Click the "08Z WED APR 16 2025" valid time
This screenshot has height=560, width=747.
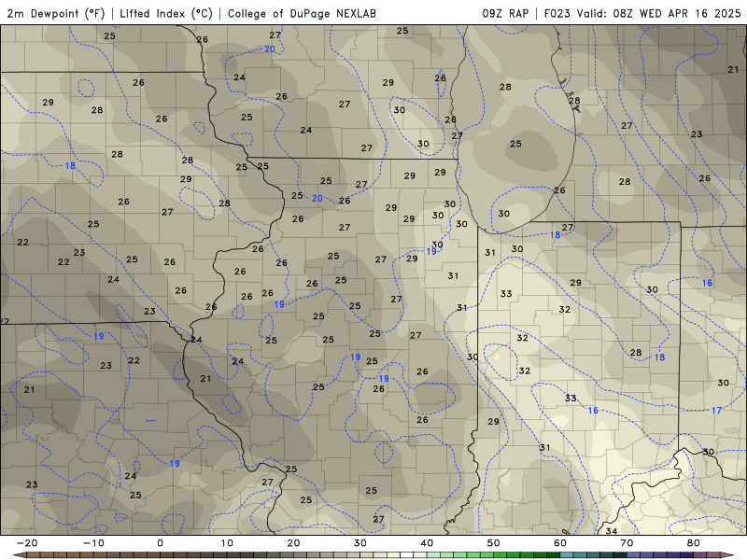coord(676,13)
